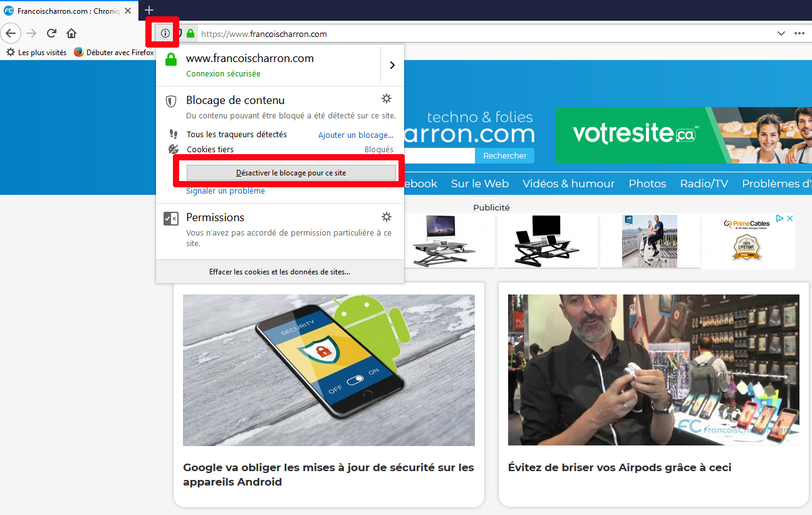Open the Vidéos & humour menu item

(x=568, y=184)
